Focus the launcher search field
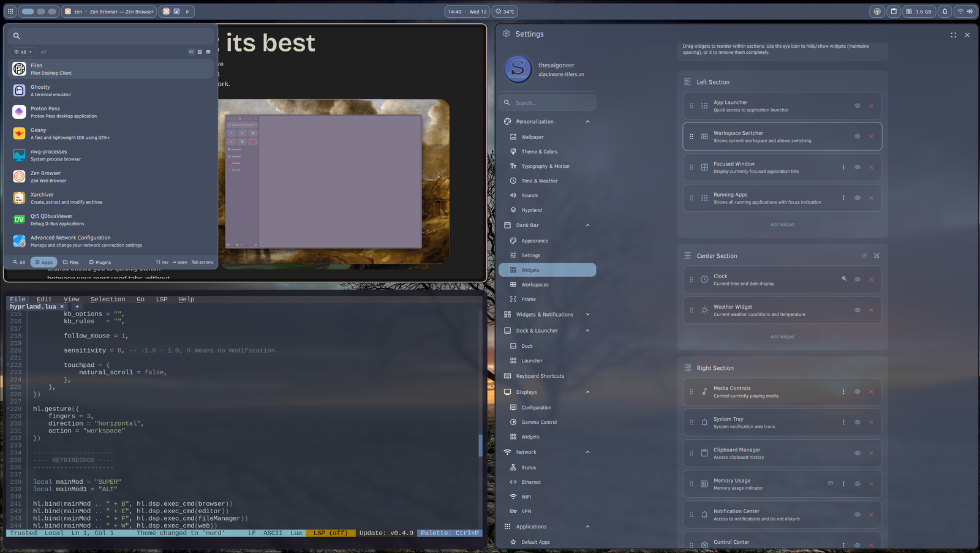 pyautogui.click(x=111, y=36)
